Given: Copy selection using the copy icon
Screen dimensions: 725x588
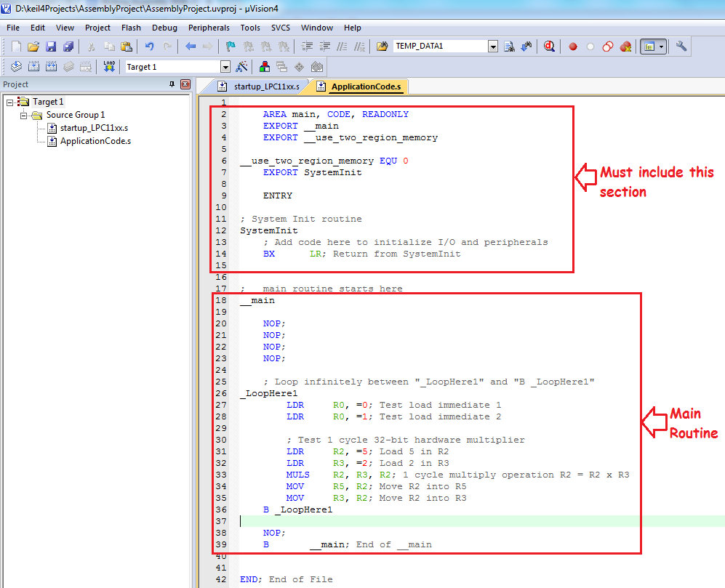Looking at the screenshot, I should [x=109, y=47].
